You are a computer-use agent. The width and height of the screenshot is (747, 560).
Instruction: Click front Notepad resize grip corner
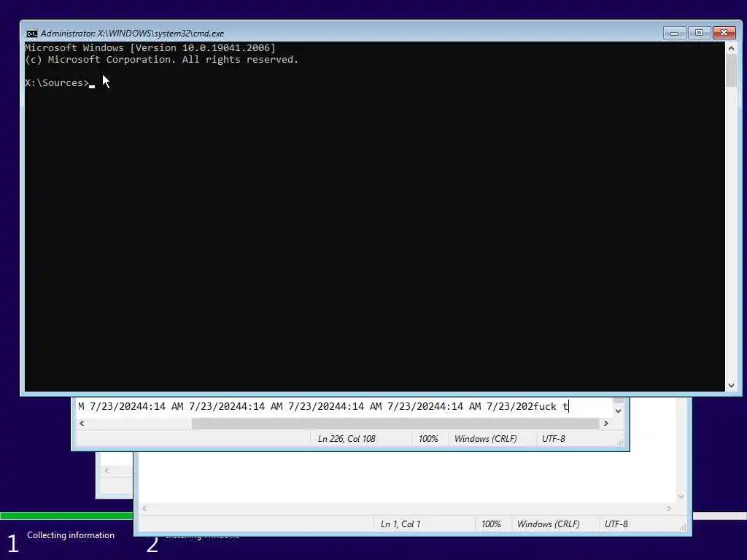coord(619,443)
